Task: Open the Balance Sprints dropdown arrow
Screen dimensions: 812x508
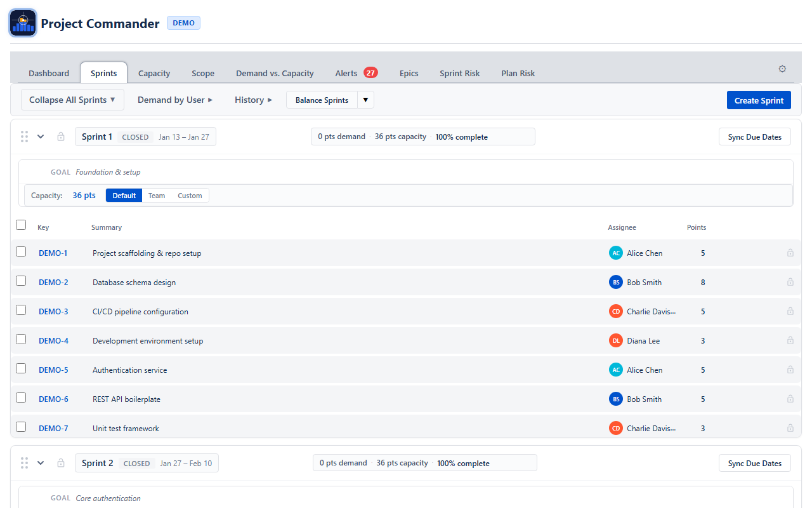Action: [x=365, y=100]
